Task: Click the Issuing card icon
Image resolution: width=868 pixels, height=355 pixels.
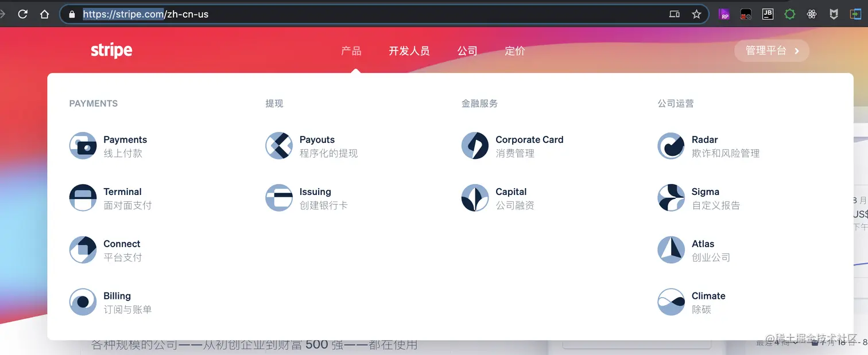Action: click(x=279, y=198)
